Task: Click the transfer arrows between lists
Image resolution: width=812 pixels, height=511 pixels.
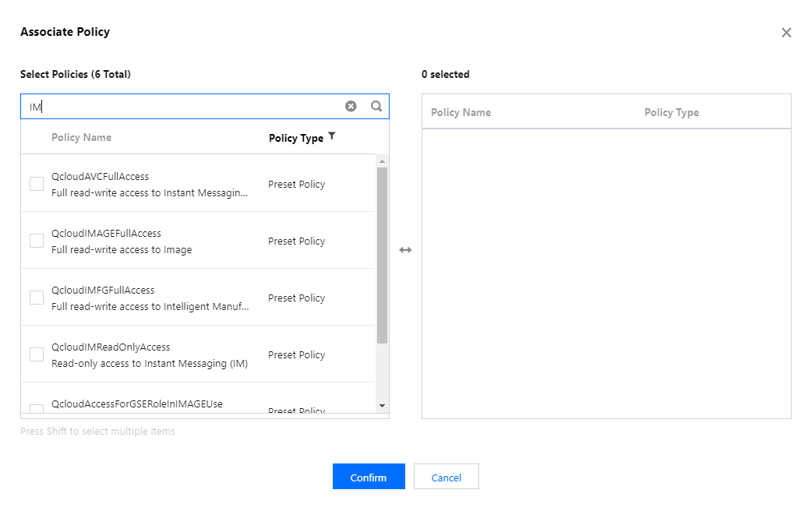Action: [x=405, y=250]
